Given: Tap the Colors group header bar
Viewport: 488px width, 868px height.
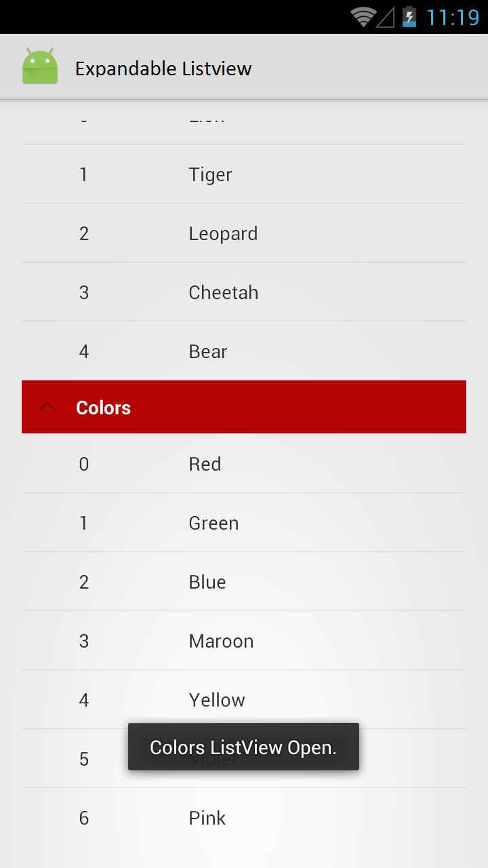Looking at the screenshot, I should coord(244,407).
